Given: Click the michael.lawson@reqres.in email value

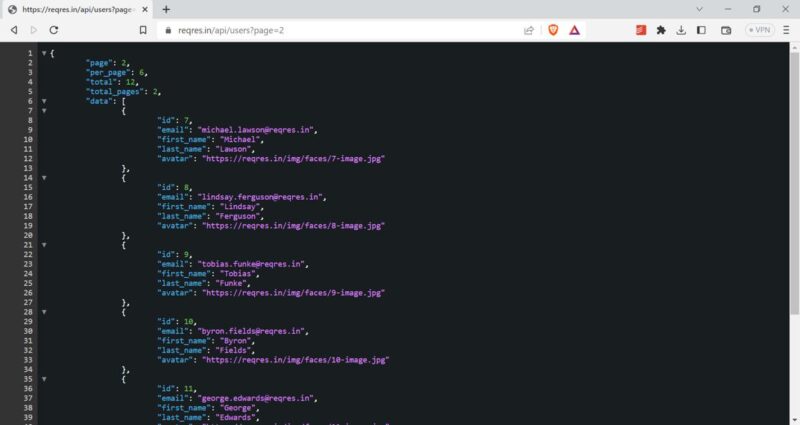Looking at the screenshot, I should coord(255,130).
